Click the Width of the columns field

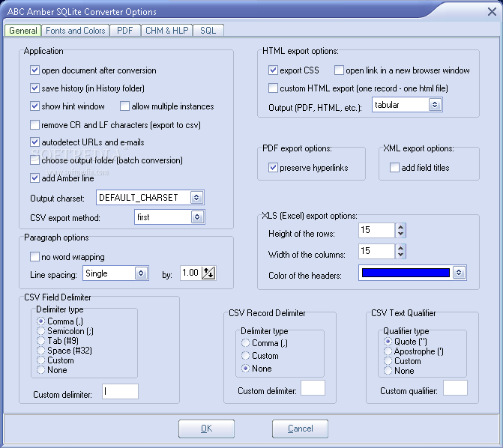click(x=376, y=251)
